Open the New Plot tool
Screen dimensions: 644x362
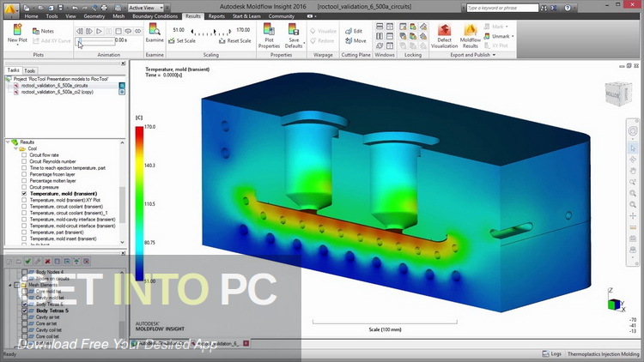click(17, 33)
